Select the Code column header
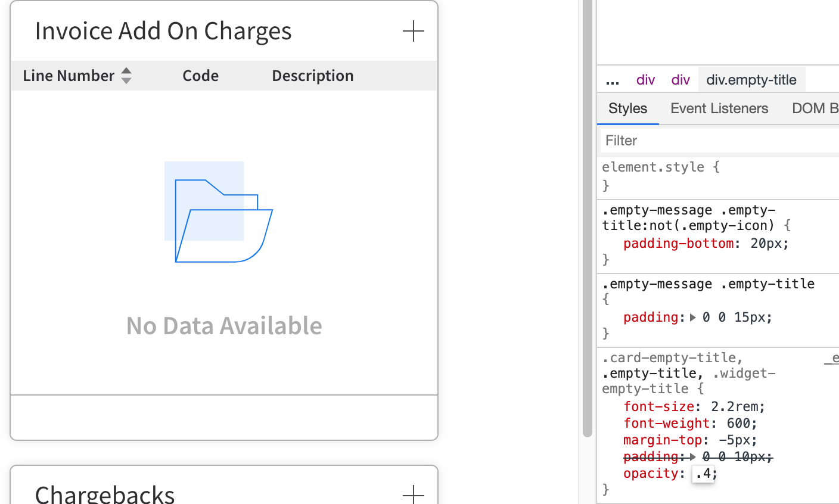The height and width of the screenshot is (504, 839). [200, 76]
